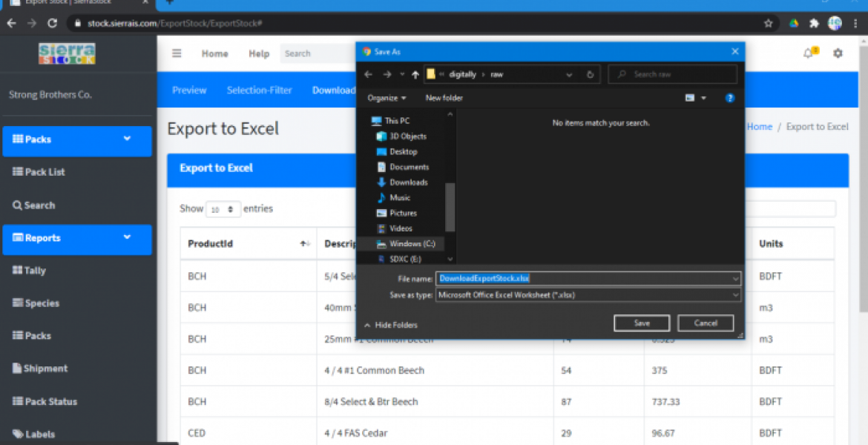
Task: Expand Packs sidebar menu
Action: 77,139
